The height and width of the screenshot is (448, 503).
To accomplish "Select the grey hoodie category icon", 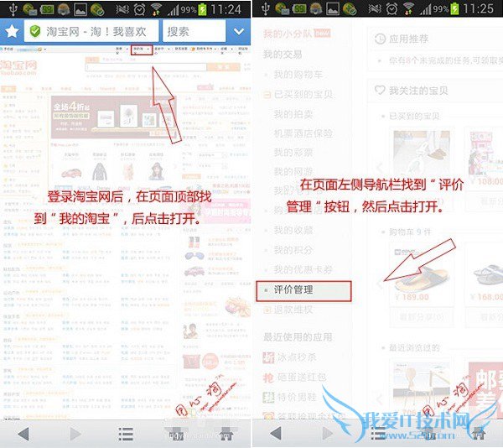I will tap(100, 171).
